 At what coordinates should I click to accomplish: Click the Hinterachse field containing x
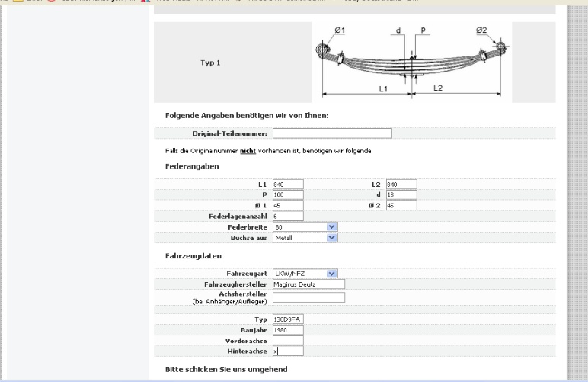[288, 352]
